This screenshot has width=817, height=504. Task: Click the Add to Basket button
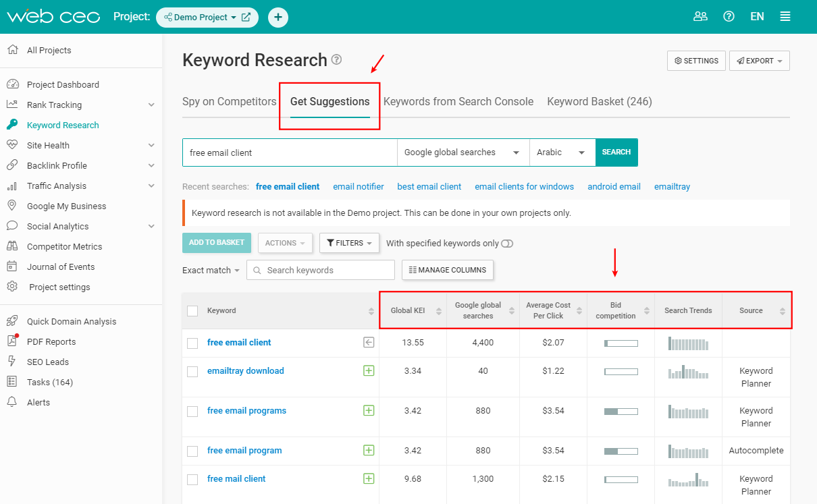point(217,243)
